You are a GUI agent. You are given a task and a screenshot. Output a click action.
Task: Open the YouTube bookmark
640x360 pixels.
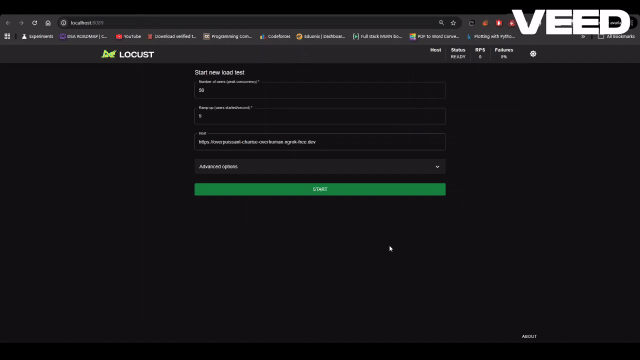pyautogui.click(x=128, y=36)
